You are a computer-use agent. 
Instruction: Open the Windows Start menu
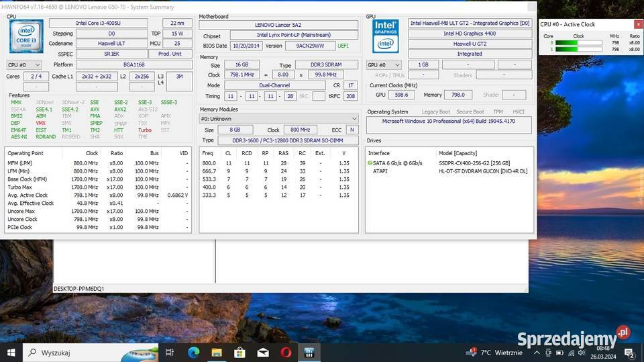pyautogui.click(x=11, y=353)
